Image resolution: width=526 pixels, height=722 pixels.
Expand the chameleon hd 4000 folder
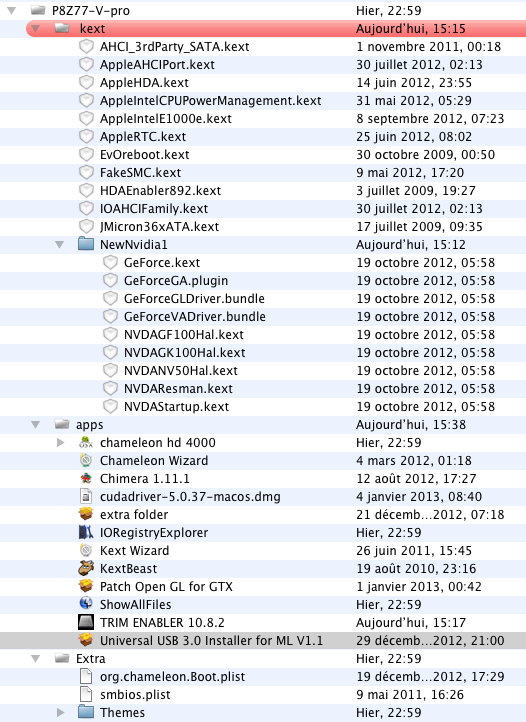[60, 443]
